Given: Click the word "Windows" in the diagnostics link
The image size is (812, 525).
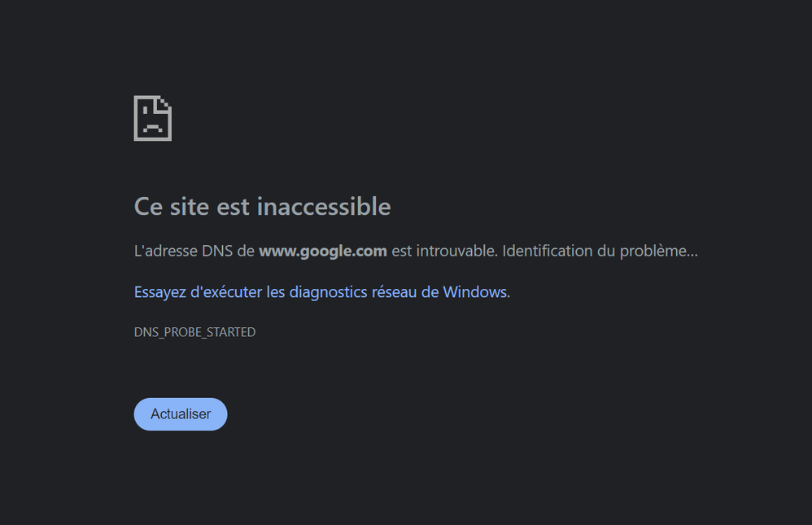Looking at the screenshot, I should pyautogui.click(x=474, y=291).
